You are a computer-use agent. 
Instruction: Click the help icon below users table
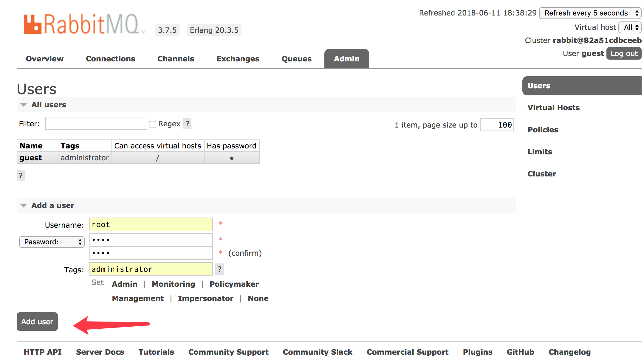(x=21, y=176)
